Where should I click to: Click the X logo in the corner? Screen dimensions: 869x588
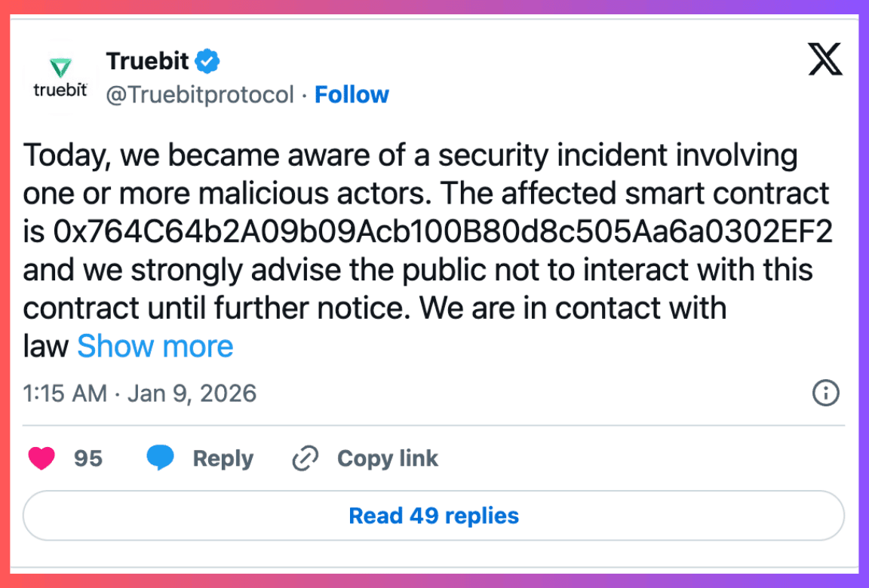pyautogui.click(x=825, y=59)
